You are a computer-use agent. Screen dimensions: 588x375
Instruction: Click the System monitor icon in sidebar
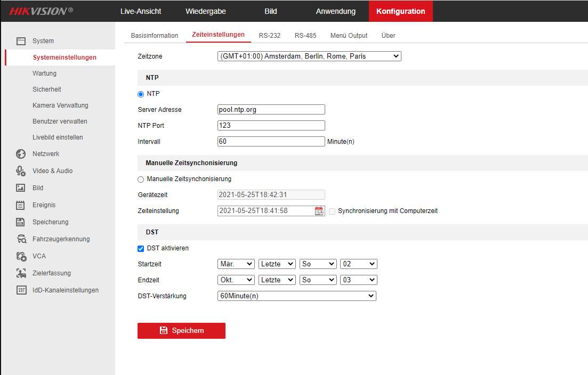(21, 41)
